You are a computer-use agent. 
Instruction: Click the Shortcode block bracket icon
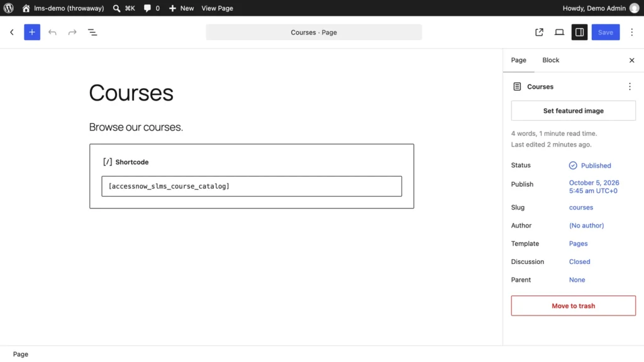108,162
